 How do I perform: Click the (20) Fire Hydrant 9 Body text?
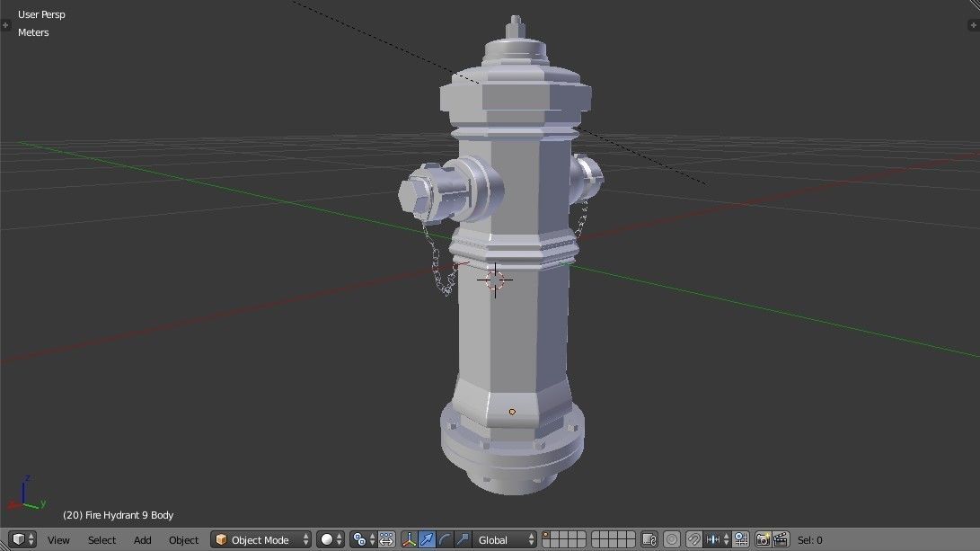coord(119,515)
